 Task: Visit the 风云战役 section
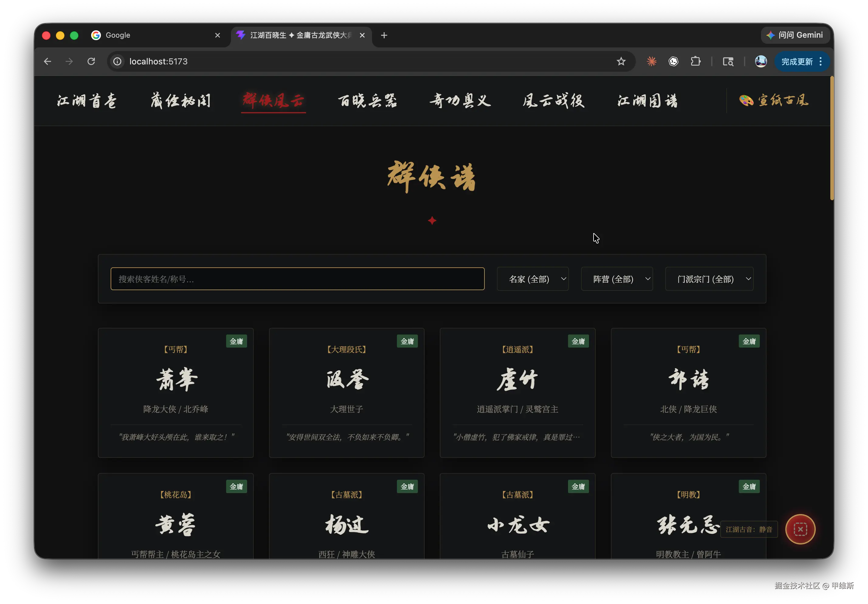[554, 101]
